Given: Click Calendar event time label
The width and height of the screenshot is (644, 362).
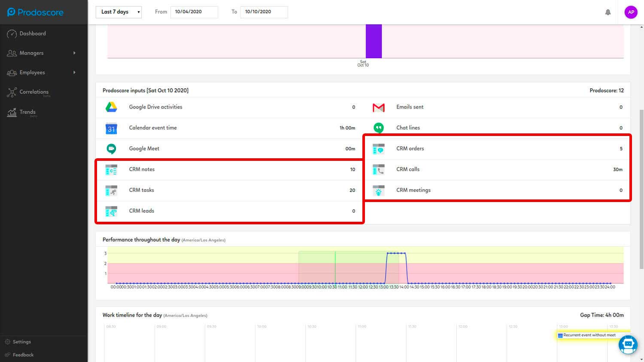Looking at the screenshot, I should (153, 128).
